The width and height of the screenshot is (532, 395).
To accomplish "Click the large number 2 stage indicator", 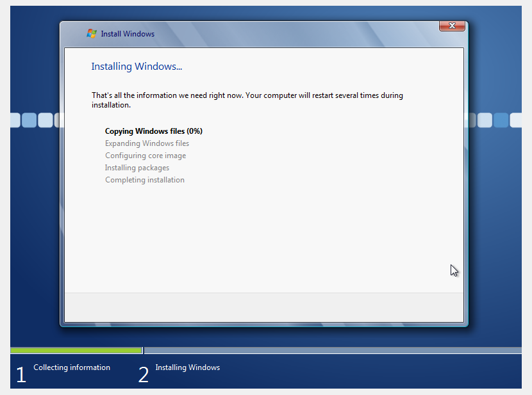I will coord(144,375).
